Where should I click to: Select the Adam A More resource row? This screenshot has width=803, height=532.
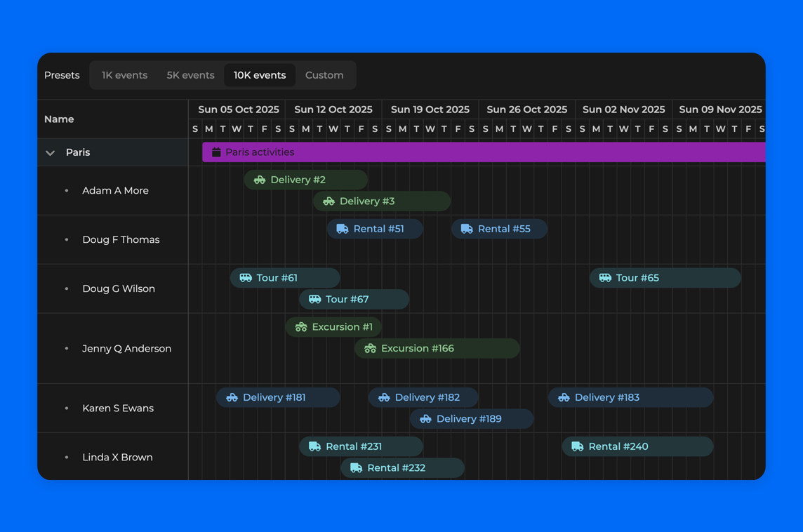[115, 191]
